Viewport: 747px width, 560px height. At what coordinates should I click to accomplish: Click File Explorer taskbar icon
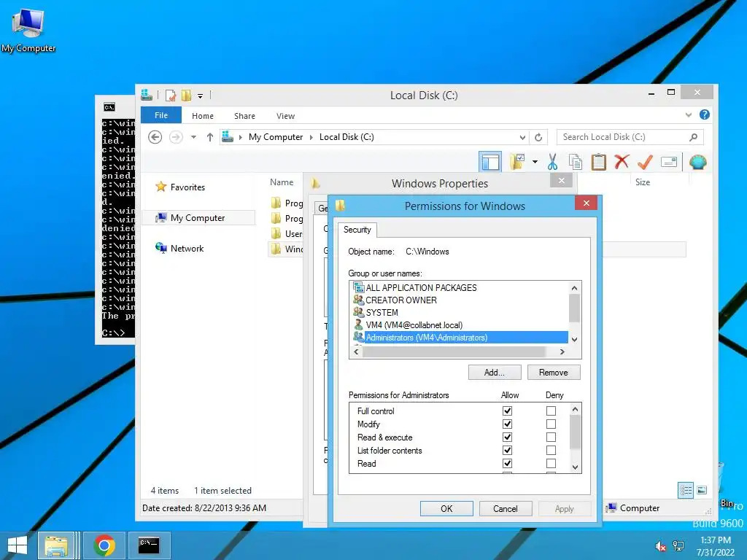tap(56, 545)
